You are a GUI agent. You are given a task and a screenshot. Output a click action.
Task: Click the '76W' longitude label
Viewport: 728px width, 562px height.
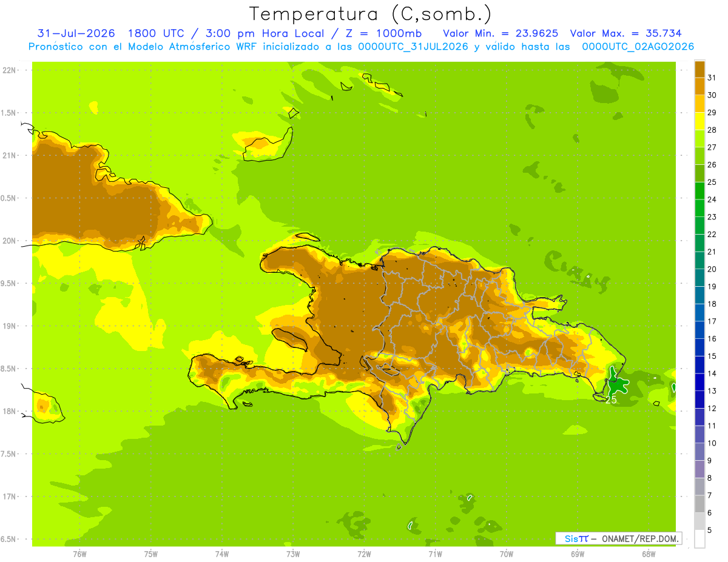click(79, 554)
